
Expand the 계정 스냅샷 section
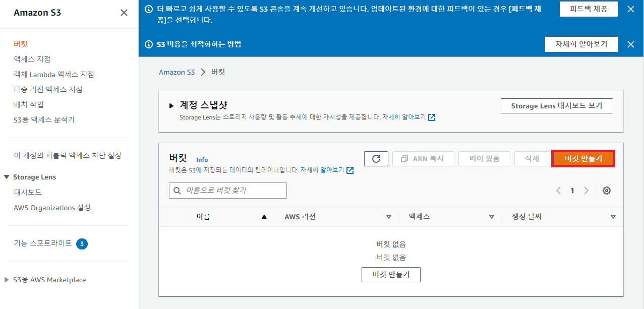172,106
